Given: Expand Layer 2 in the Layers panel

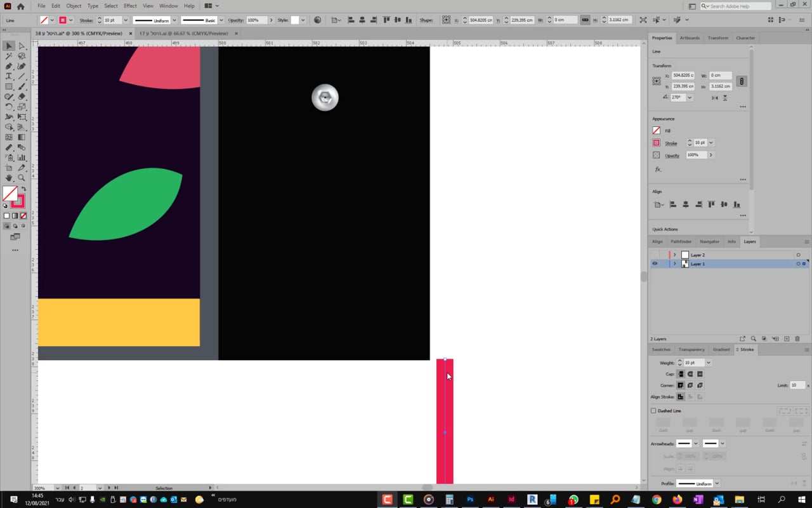Looking at the screenshot, I should [674, 255].
